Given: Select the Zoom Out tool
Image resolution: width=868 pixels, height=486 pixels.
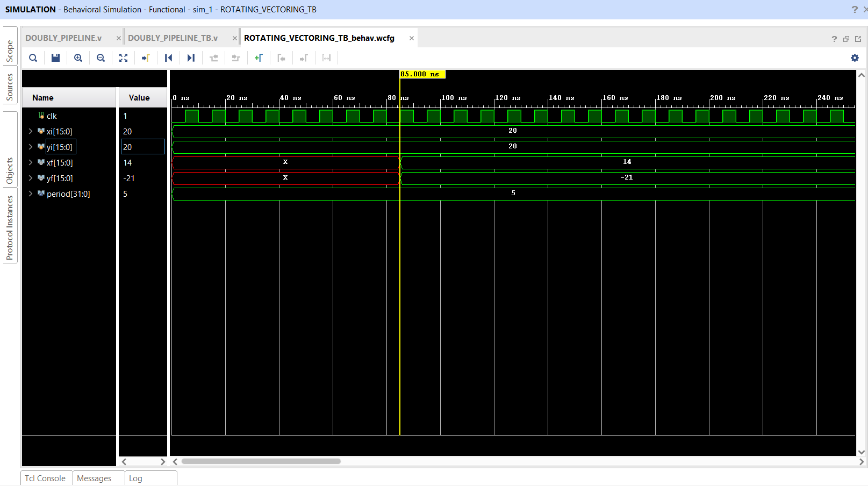Looking at the screenshot, I should (x=101, y=58).
